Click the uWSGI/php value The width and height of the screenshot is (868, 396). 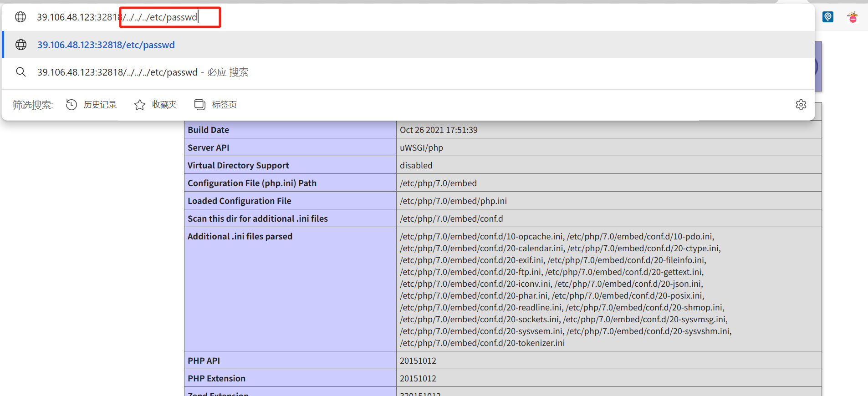[x=421, y=148]
